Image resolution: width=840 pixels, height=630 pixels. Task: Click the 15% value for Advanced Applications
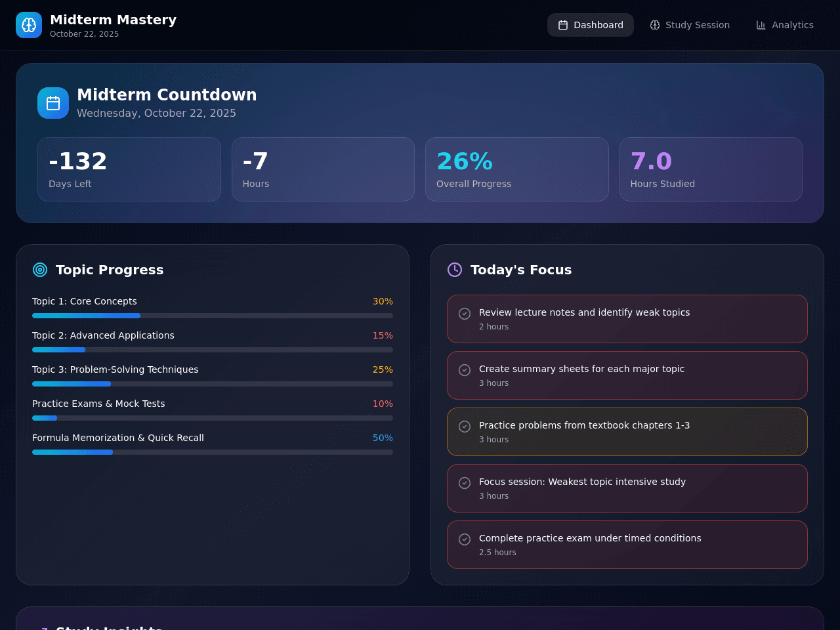click(x=383, y=335)
